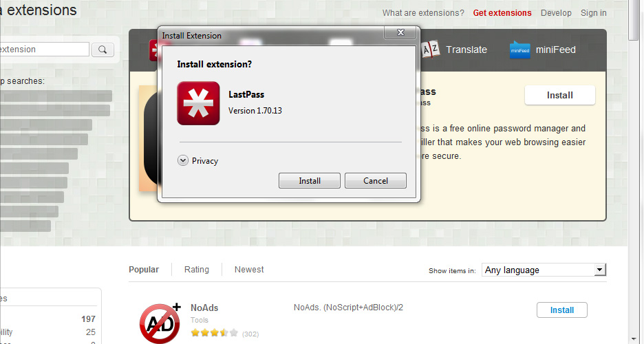Cancel the LastPass extension installation
The image size is (644, 344).
[x=376, y=181]
